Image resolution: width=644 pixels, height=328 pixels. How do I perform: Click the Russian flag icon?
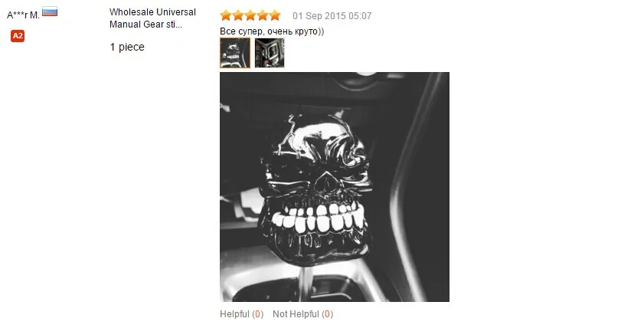[x=50, y=12]
